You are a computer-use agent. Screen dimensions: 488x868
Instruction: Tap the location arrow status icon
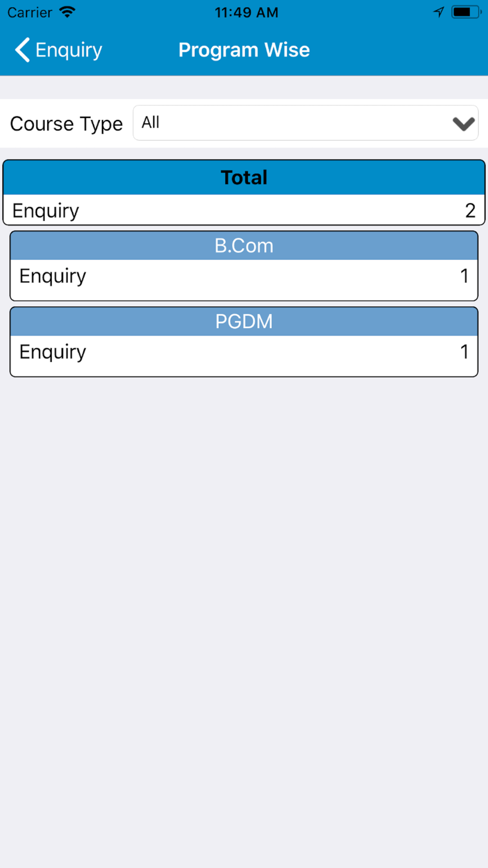coord(439,12)
